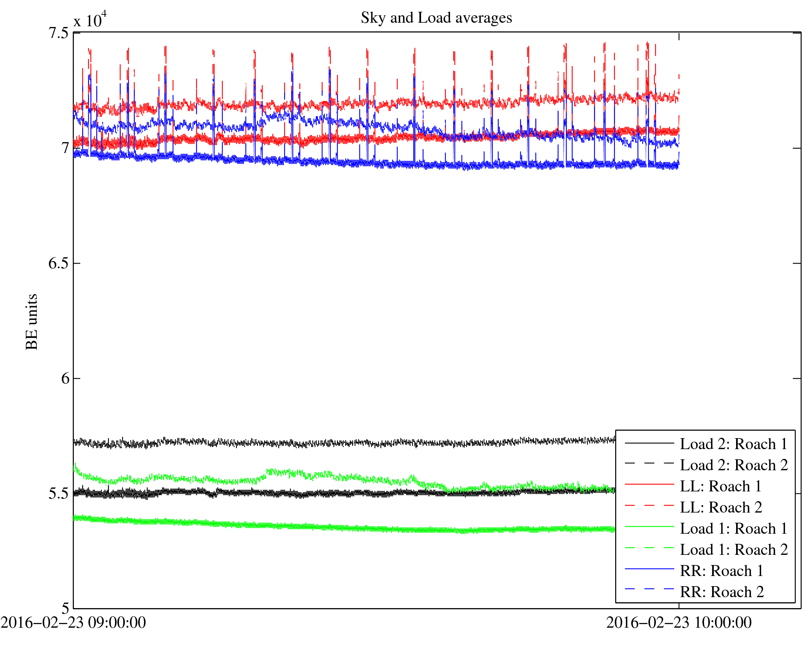
Task: Click the 'LL: Roach 2' legend label
Action: coord(721,507)
